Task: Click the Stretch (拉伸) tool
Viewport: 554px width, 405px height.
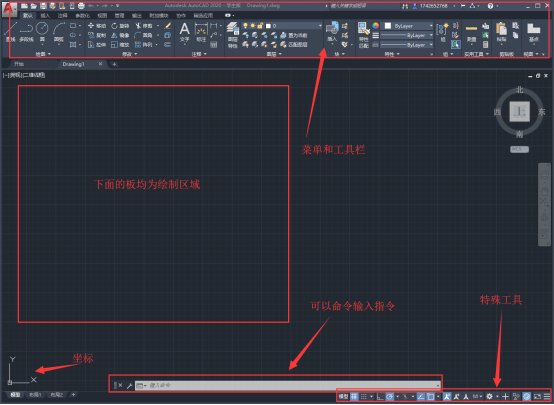Action: pyautogui.click(x=96, y=45)
